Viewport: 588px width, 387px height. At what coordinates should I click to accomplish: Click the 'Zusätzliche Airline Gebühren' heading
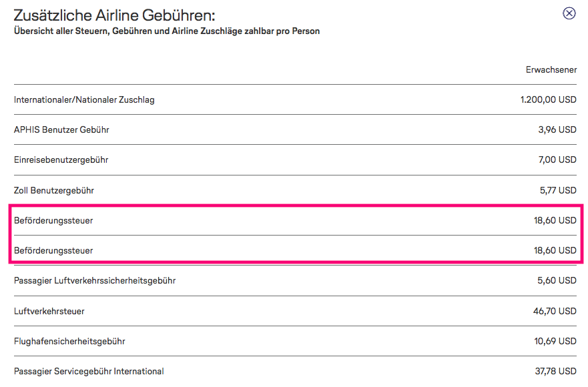114,16
